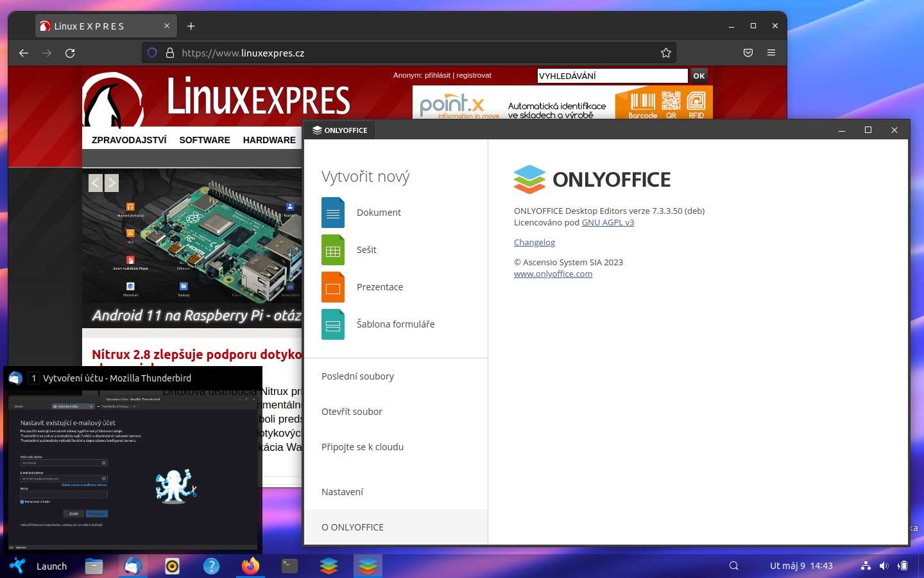
Task: Open the volume control tray icon
Action: click(884, 566)
